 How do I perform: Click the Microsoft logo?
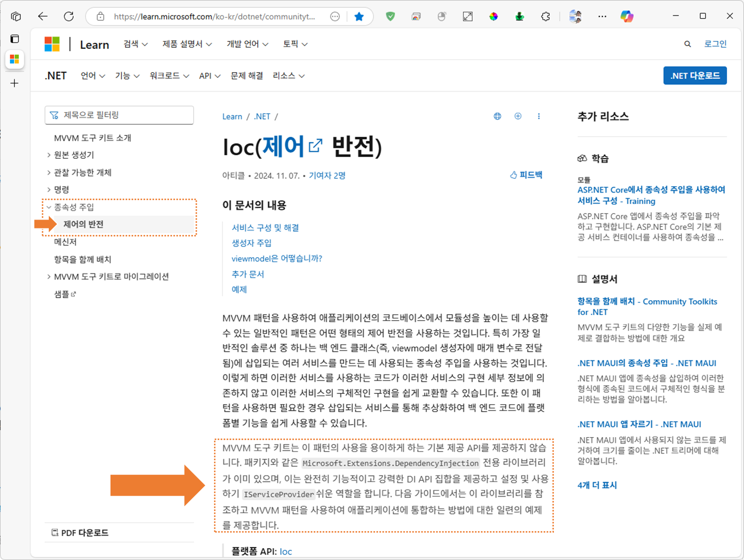point(52,44)
